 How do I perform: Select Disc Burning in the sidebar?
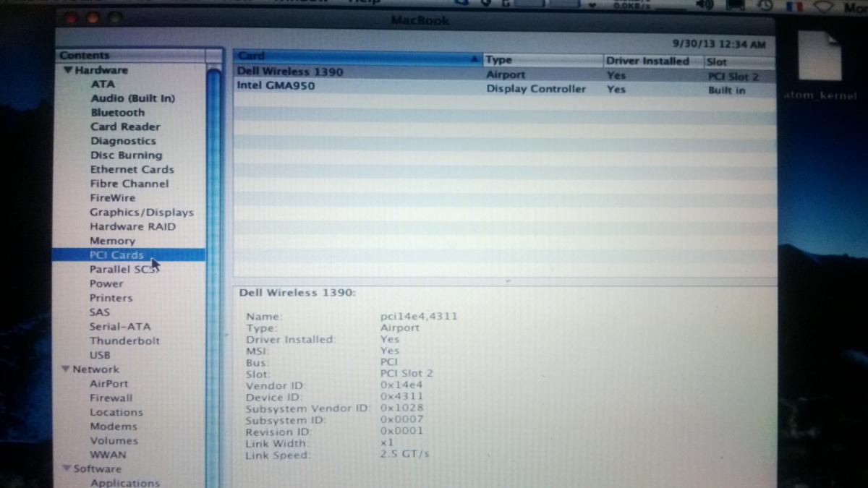(126, 155)
